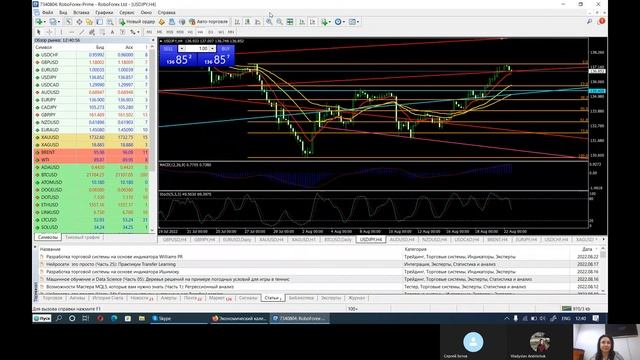Toggle the Terminal panel icon
The image size is (640, 360).
pos(99,22)
